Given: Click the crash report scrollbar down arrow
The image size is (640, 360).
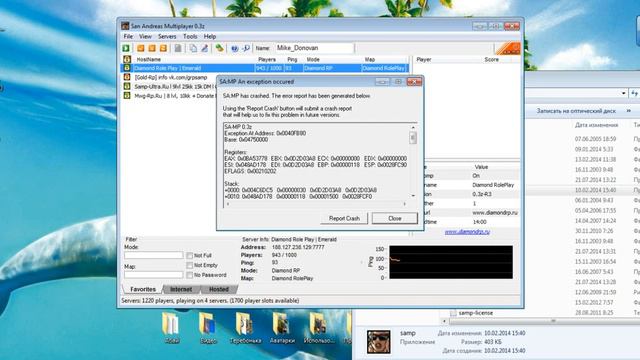Looking at the screenshot, I should pos(413,196).
